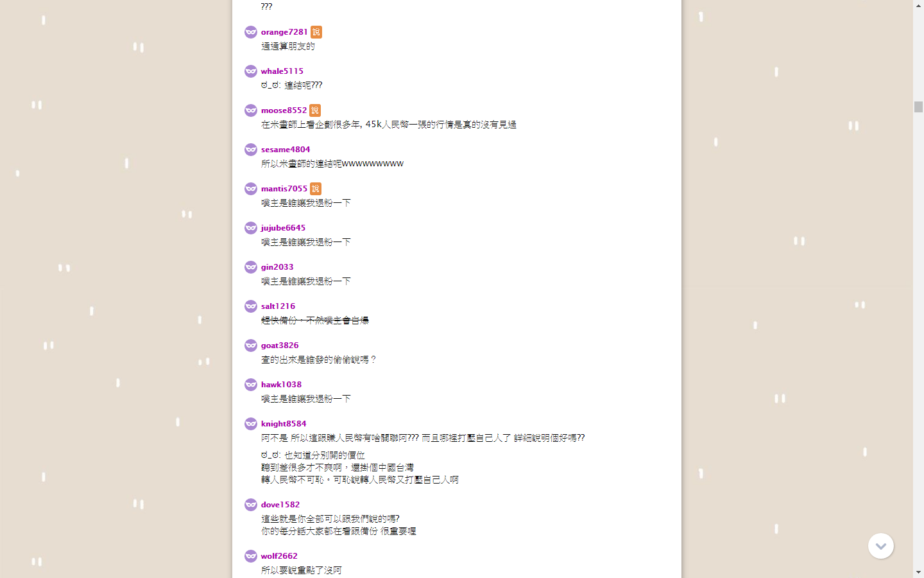This screenshot has height=578, width=924.
Task: Click the mask avatar beside goat3826
Action: tap(251, 346)
